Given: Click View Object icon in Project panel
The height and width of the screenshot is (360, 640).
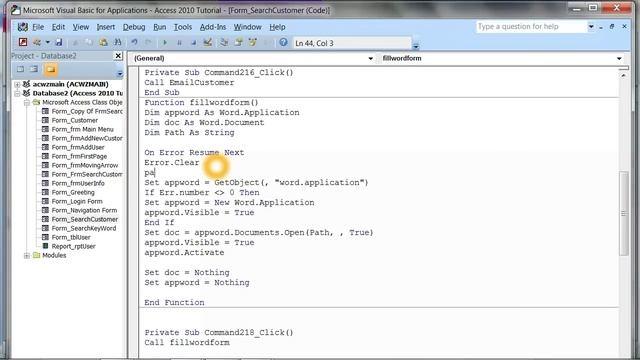Looking at the screenshot, I should tap(35, 69).
